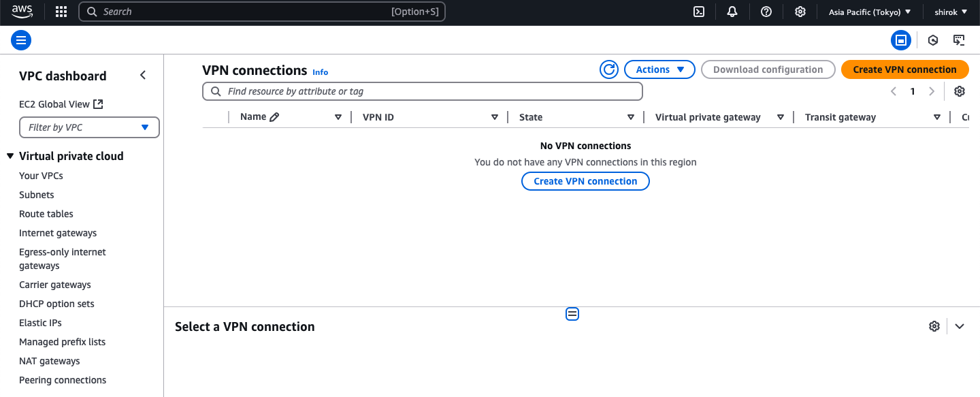The image size is (980, 397).
Task: Open the notifications bell
Action: point(732,12)
